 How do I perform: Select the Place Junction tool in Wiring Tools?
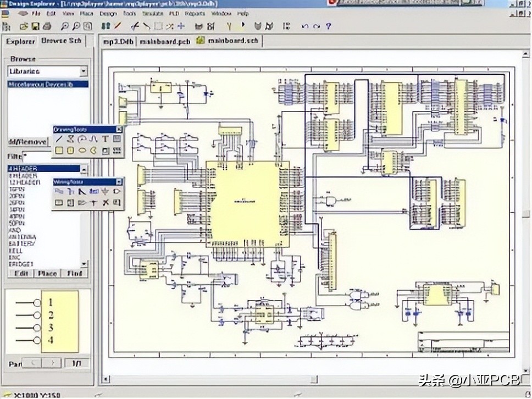[93, 202]
